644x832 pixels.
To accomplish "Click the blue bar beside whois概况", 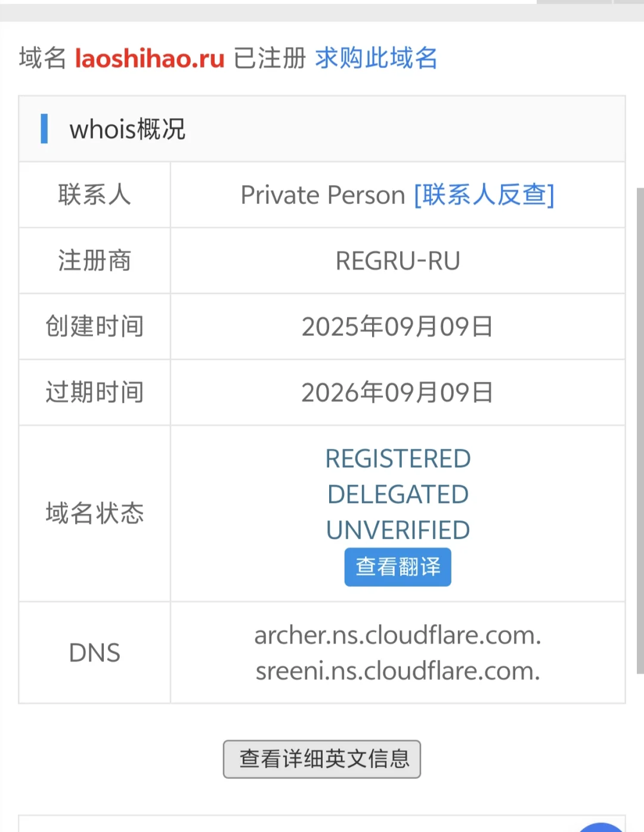I will click(44, 129).
